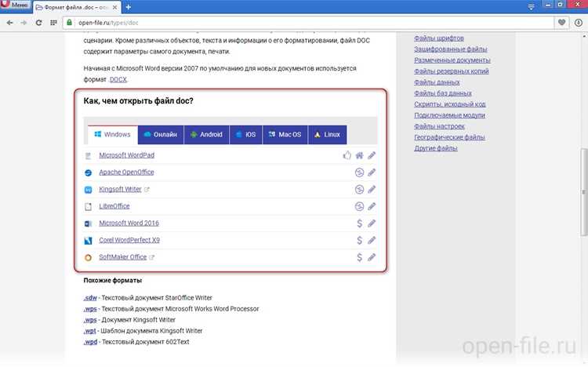Switch to the Android tab

point(207,134)
